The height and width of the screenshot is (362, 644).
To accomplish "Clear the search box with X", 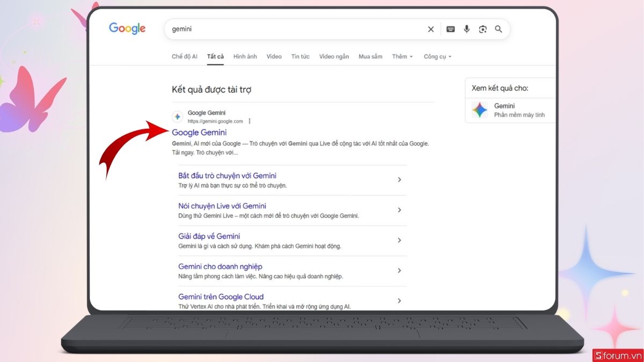I will [x=430, y=29].
